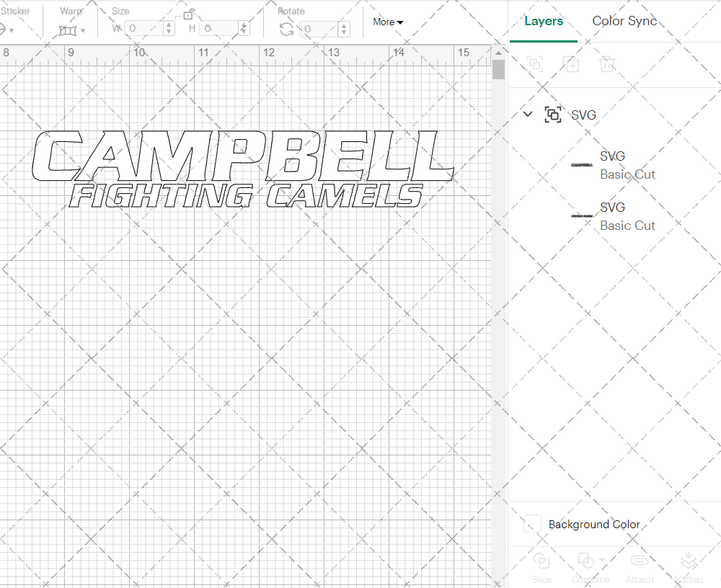Collapse the SVG layer group
The height and width of the screenshot is (588, 721).
click(x=527, y=114)
